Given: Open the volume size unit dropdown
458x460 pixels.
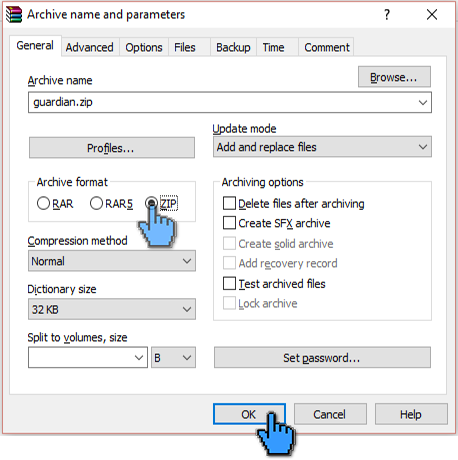Looking at the screenshot, I should pos(173,358).
